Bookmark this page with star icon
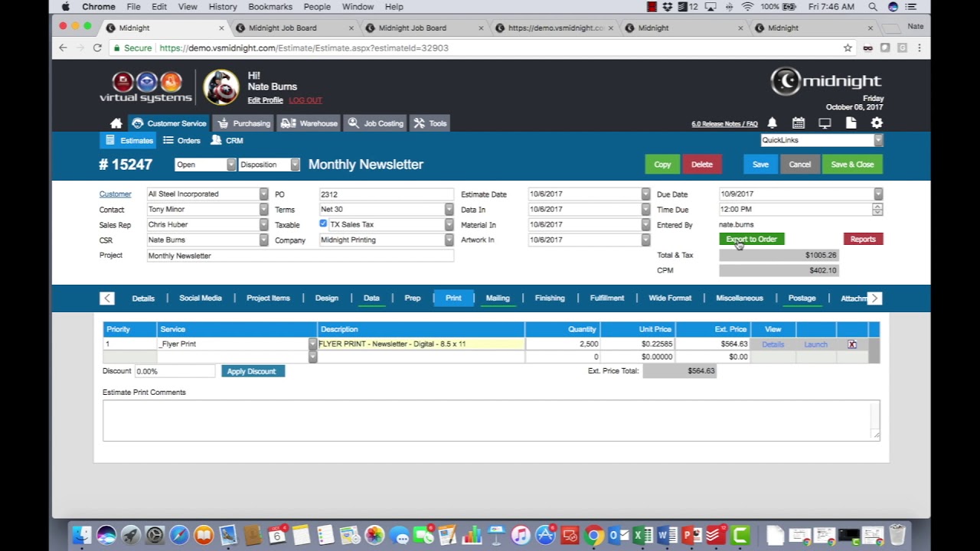This screenshot has height=551, width=980. tap(848, 47)
